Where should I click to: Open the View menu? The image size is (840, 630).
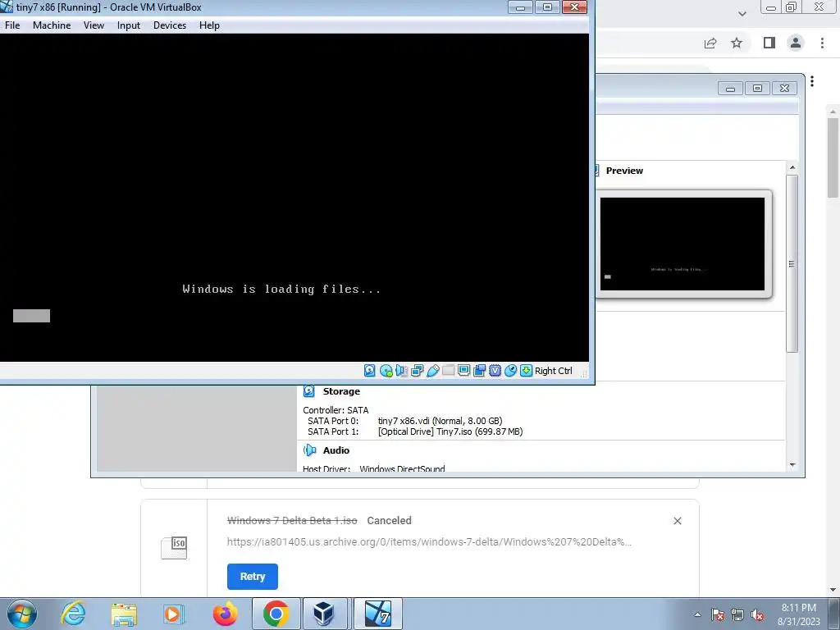point(94,25)
